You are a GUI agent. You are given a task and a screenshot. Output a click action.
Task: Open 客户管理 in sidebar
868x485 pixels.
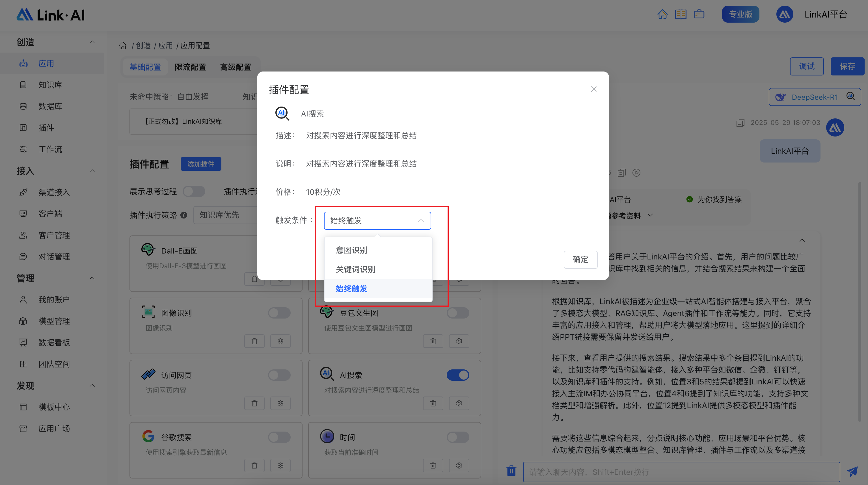(x=52, y=235)
